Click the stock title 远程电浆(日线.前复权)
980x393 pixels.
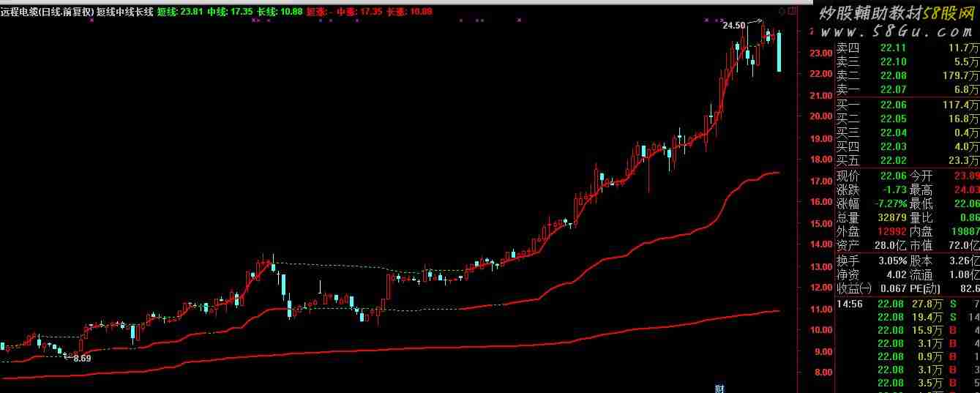46,12
